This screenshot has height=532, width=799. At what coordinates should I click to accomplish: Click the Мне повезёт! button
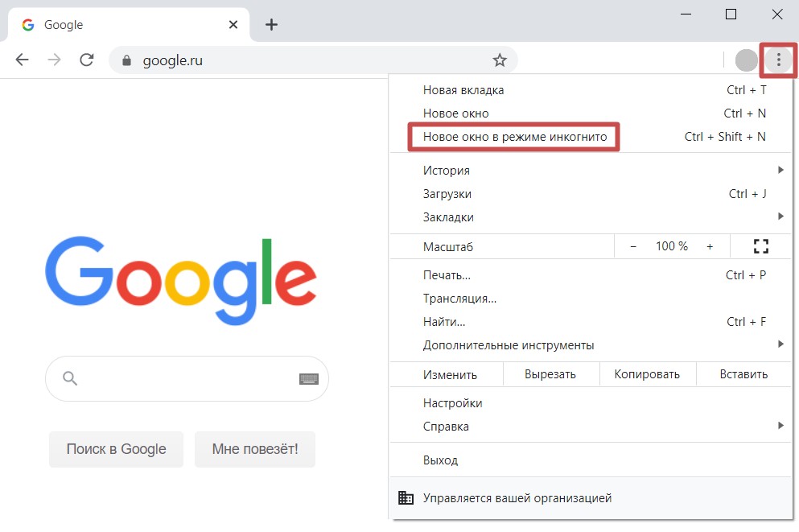[x=255, y=449]
